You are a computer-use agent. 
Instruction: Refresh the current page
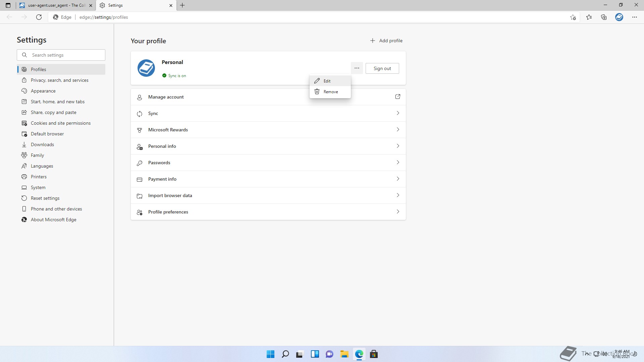39,17
